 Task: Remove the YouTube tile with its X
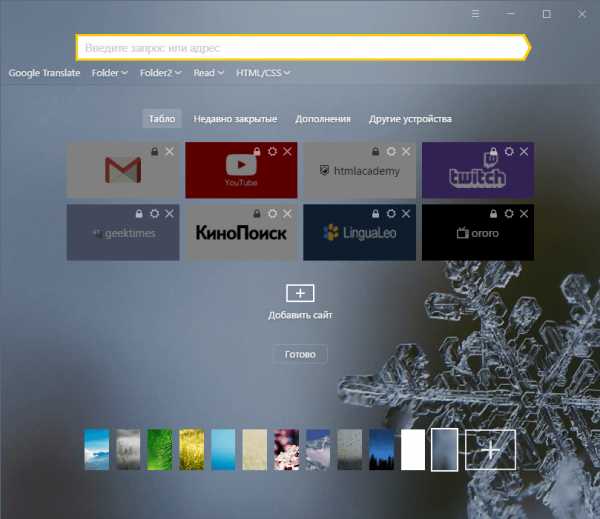(287, 151)
